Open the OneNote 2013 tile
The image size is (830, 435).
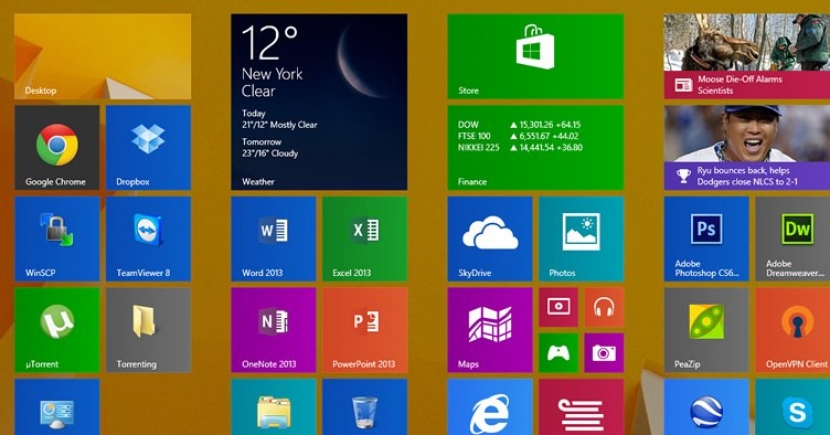[273, 329]
